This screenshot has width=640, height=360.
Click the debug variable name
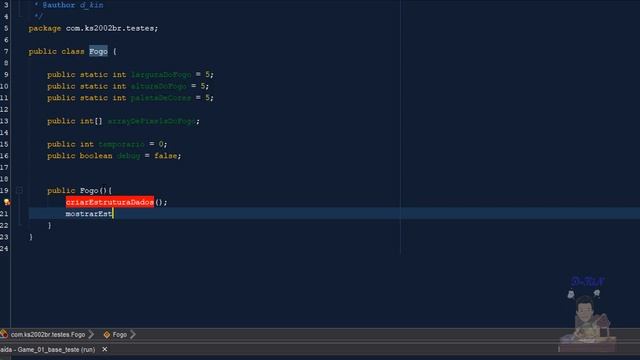tap(129, 156)
